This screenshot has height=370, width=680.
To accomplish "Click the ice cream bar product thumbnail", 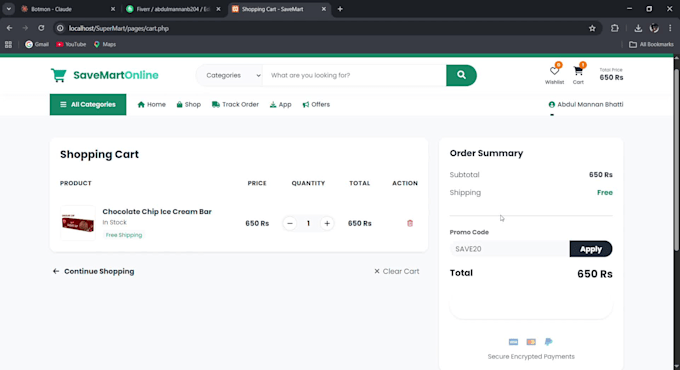I will pyautogui.click(x=78, y=223).
